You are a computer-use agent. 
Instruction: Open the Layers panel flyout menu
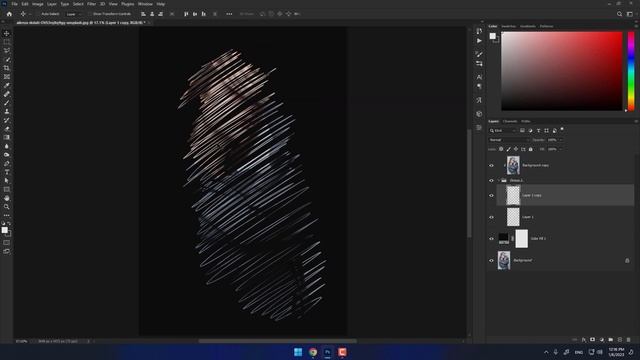click(636, 121)
